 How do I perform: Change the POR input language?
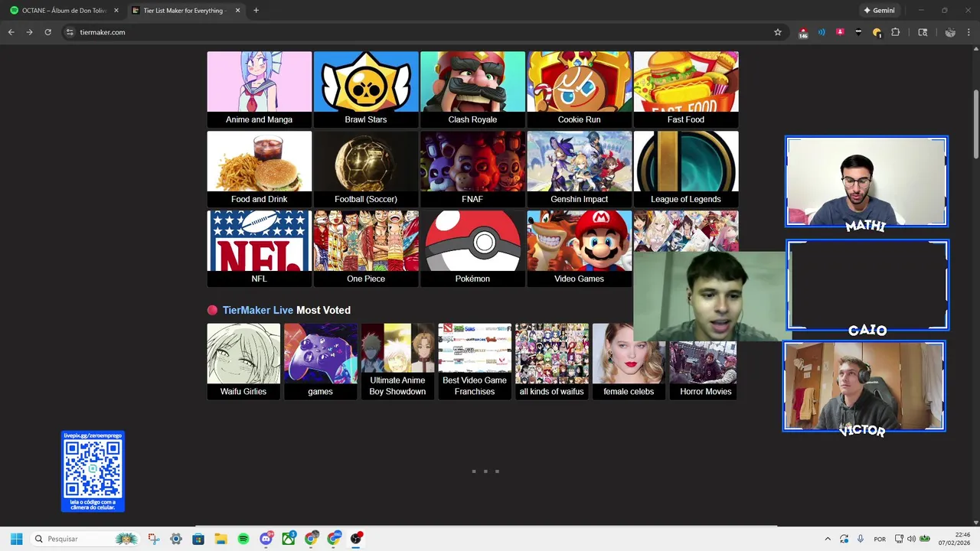(880, 539)
